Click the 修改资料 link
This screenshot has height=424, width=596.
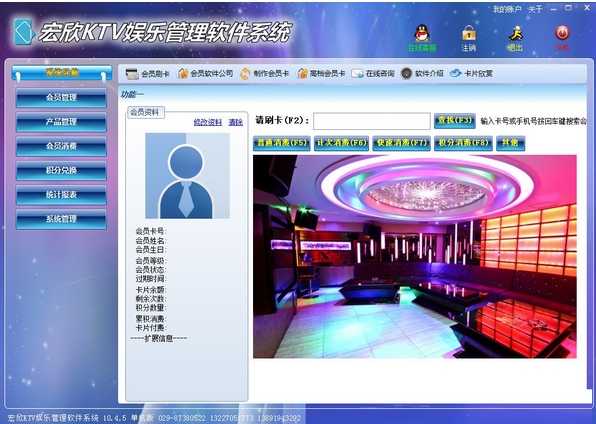click(x=208, y=122)
